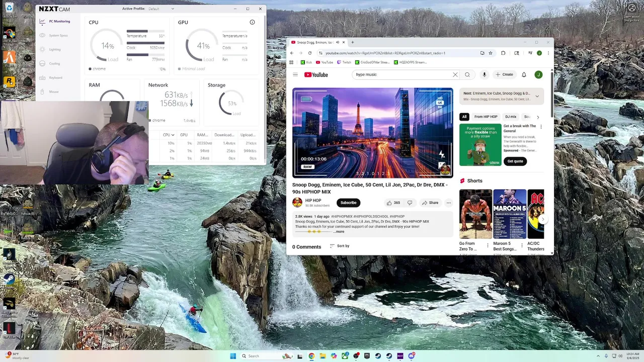This screenshot has width=644, height=362.
Task: Expand the video description with ...more
Action: tap(340, 232)
